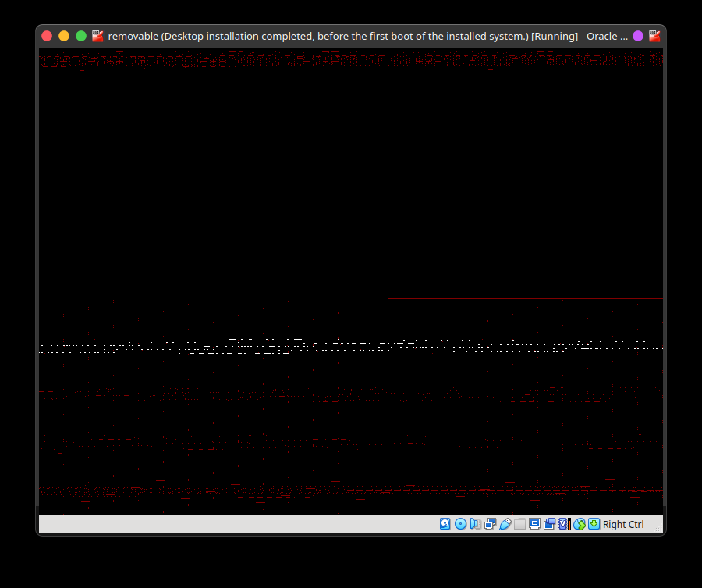The image size is (702, 588).
Task: Maximize the VM window with green button
Action: coord(81,36)
